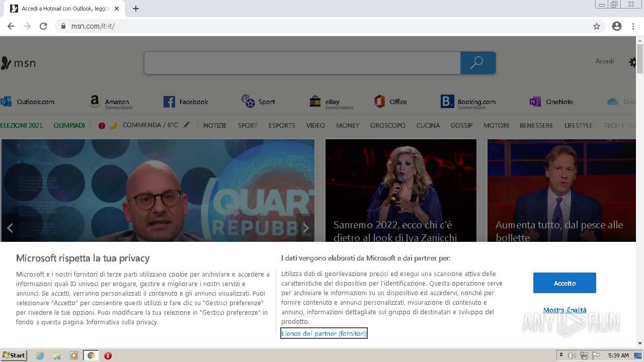This screenshot has width=644, height=362.
Task: Open the Booking.com shortcut
Action: [x=468, y=103]
